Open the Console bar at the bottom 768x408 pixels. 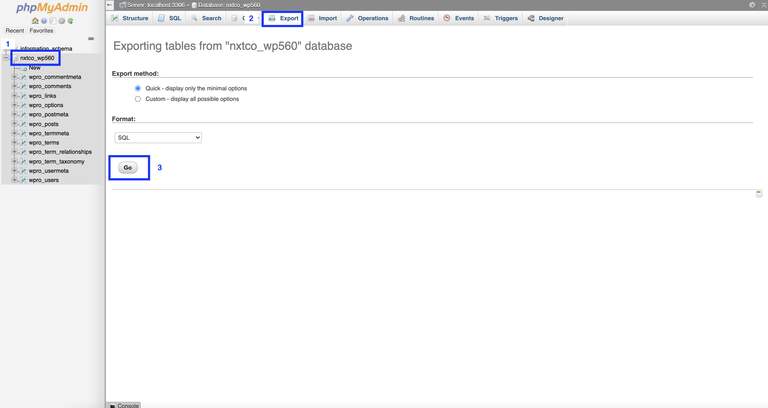(x=123, y=405)
